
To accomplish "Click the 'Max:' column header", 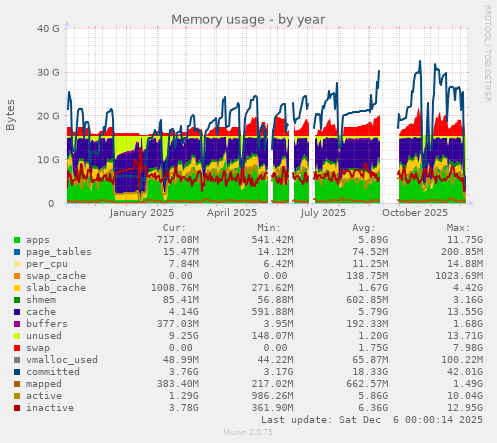I will pos(458,228).
